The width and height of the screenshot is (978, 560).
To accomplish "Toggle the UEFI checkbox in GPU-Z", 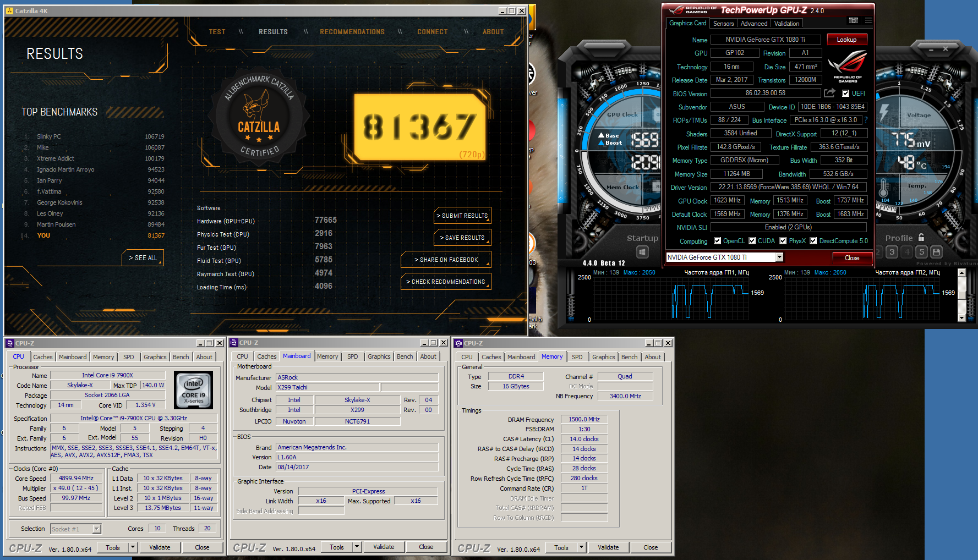I will 846,94.
